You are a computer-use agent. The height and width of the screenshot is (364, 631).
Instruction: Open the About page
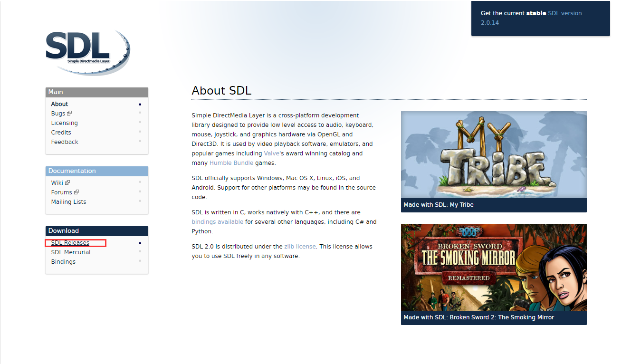59,104
